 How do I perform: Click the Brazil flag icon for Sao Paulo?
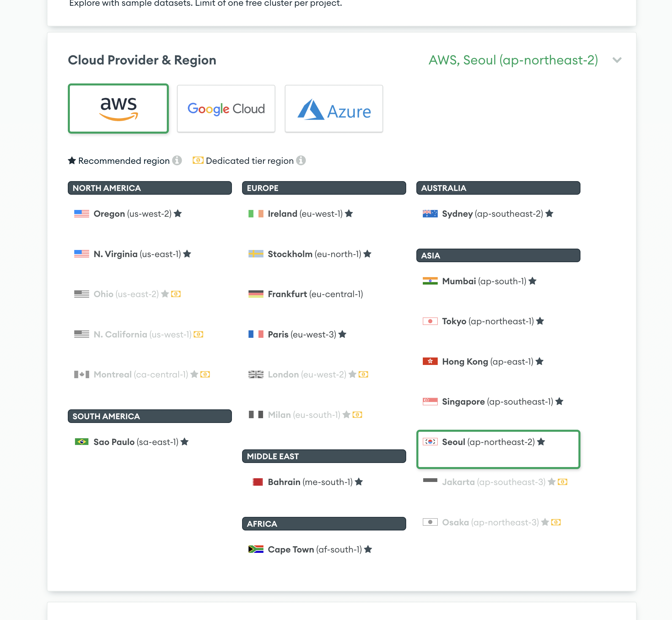pos(81,442)
